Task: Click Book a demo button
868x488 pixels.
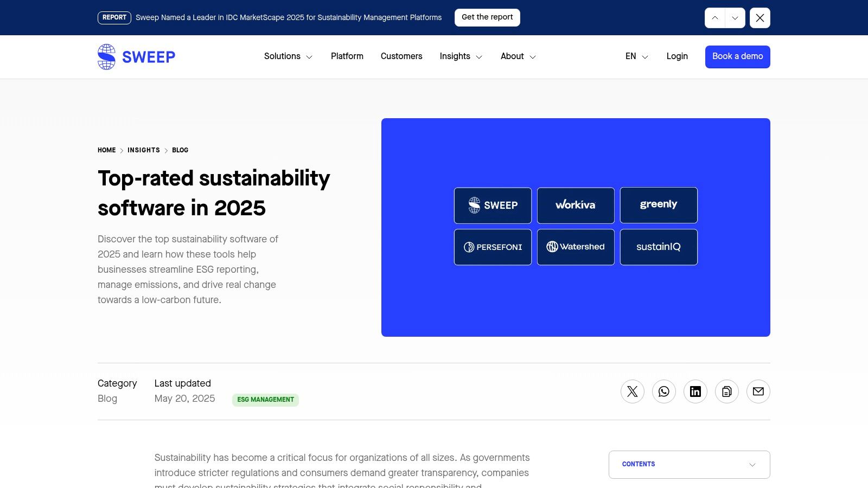Action: tap(738, 57)
